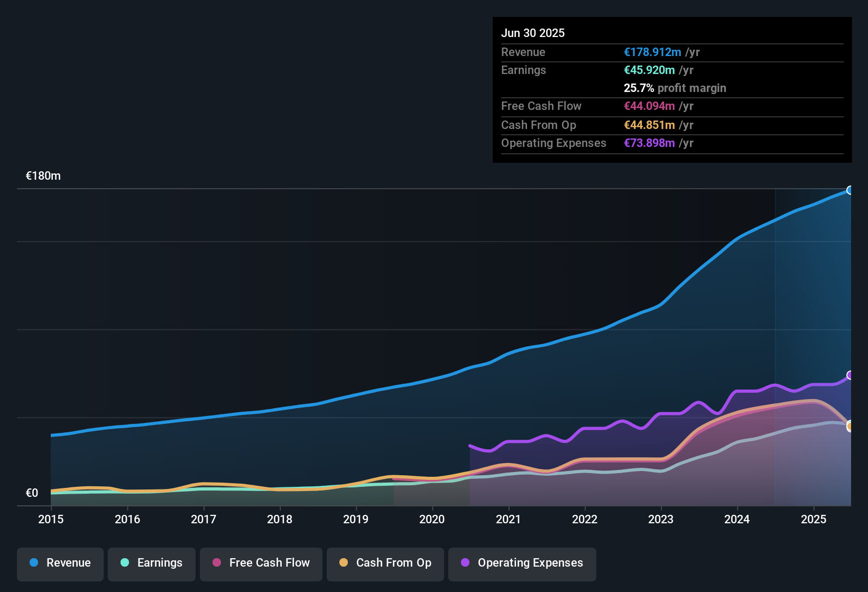The image size is (868, 592).
Task: Click the €180m y-axis label
Action: tap(43, 176)
